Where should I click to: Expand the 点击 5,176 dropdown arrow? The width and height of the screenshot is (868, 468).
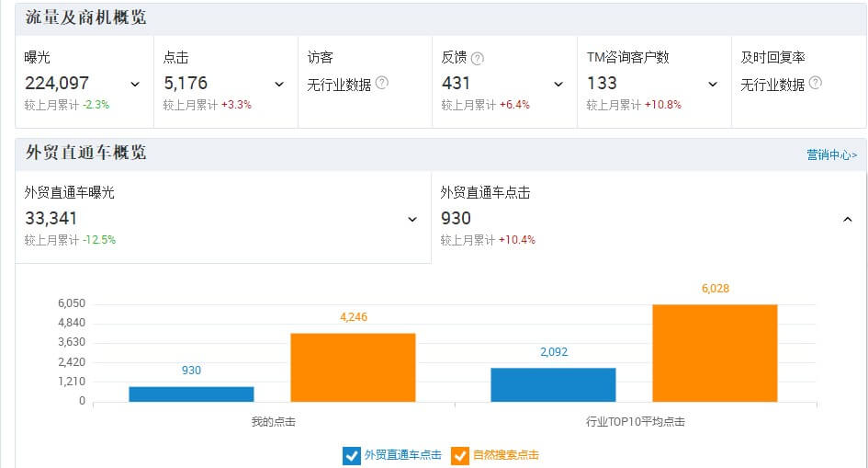(x=279, y=85)
